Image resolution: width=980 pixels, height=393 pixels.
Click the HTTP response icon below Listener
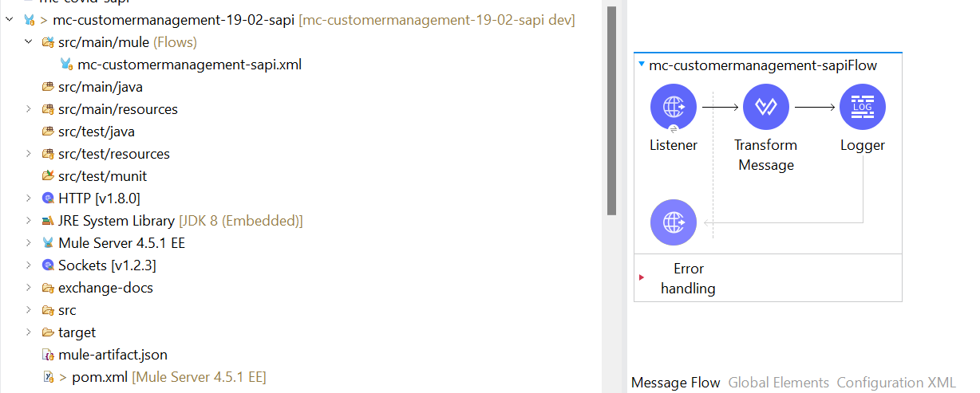(674, 222)
